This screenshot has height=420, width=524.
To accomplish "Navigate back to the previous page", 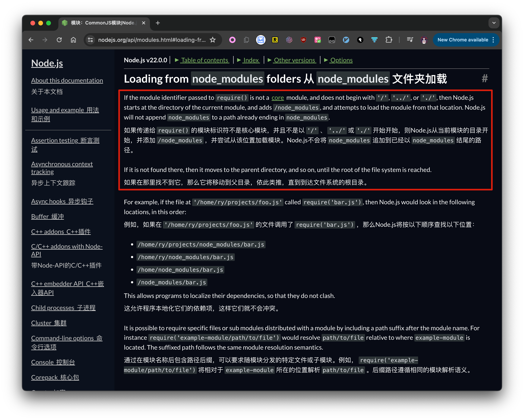I will coord(31,40).
